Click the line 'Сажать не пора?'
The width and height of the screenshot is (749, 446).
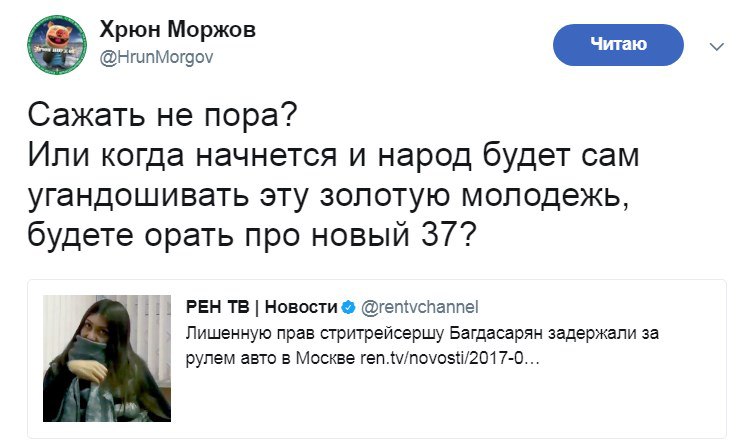click(x=162, y=115)
